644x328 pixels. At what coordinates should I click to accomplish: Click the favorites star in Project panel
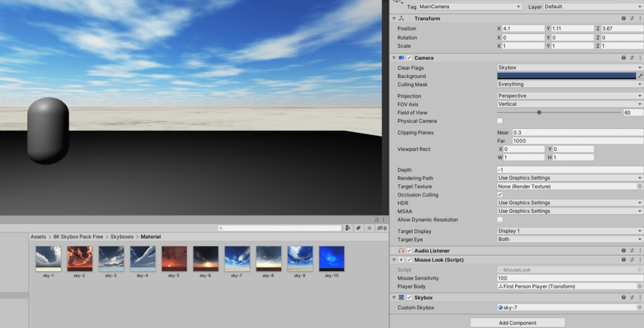pos(369,228)
